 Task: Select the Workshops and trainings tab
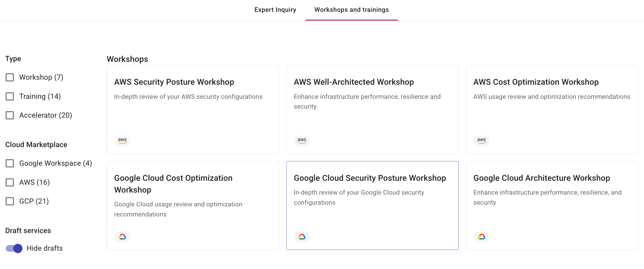click(351, 10)
